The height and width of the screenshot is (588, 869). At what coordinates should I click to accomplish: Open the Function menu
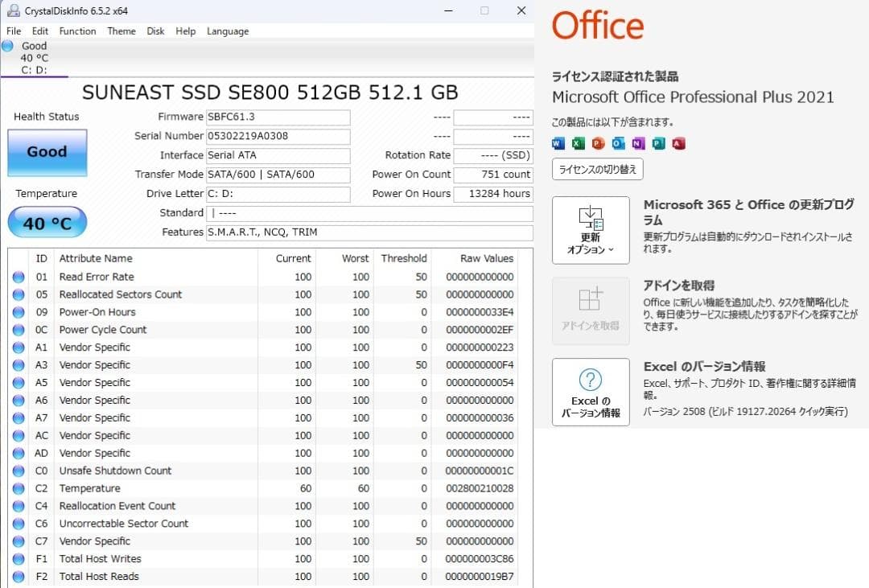[x=77, y=31]
